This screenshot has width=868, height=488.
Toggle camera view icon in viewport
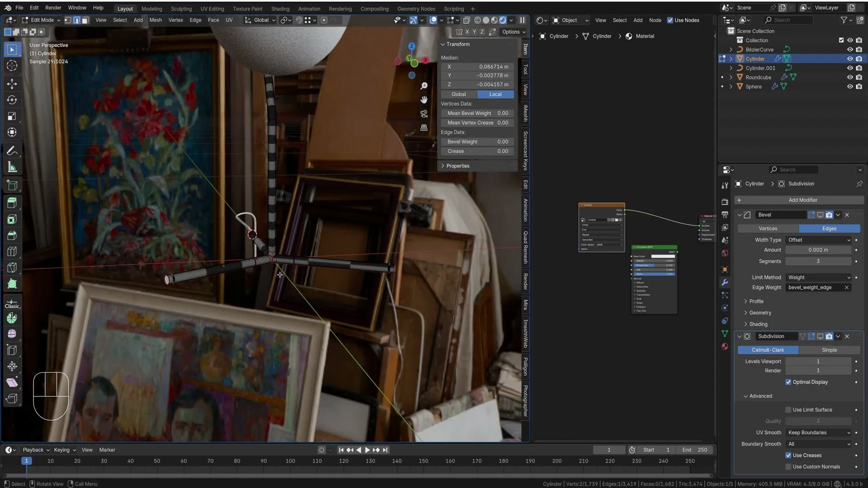(x=424, y=114)
